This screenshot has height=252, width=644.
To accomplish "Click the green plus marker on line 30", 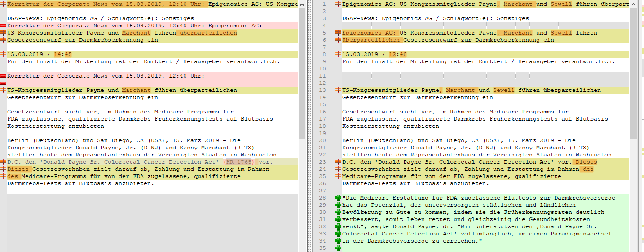I will point(338,212).
